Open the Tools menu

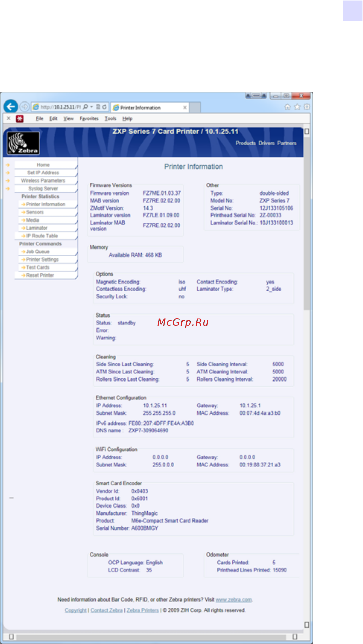click(110, 118)
